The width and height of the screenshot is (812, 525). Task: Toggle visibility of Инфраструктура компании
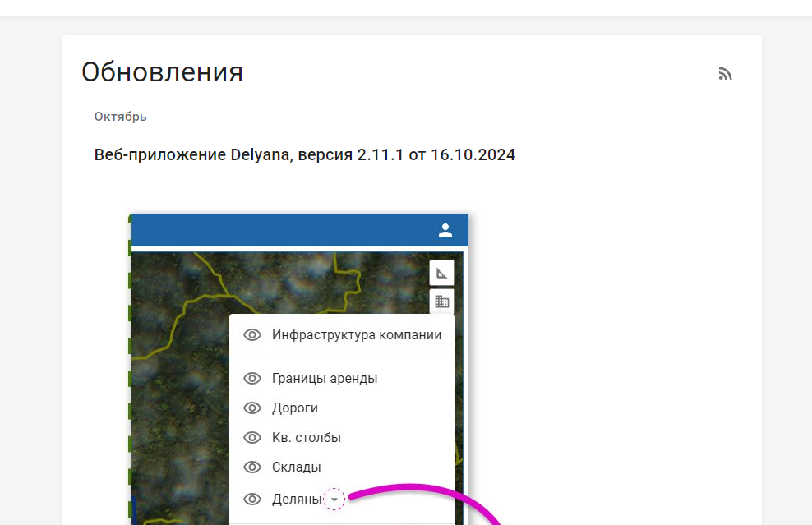coord(252,335)
